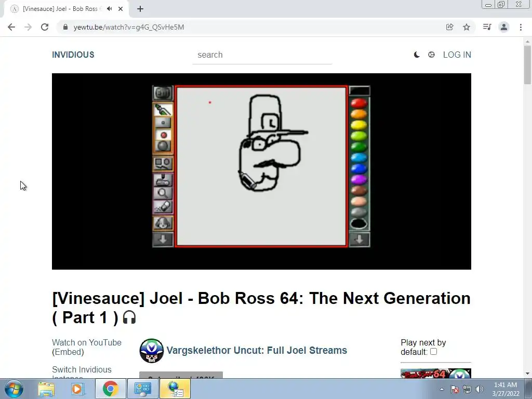Open the (Embed) link
Viewport: 532px width, 399px height.
[x=68, y=352]
